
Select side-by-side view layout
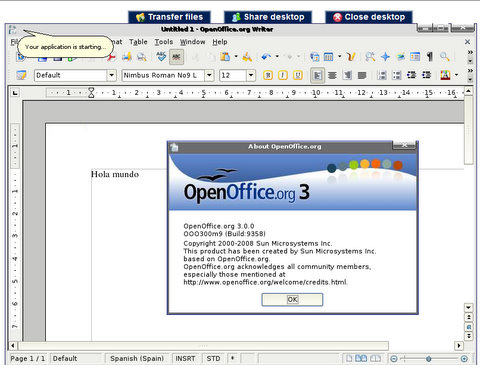361,359
